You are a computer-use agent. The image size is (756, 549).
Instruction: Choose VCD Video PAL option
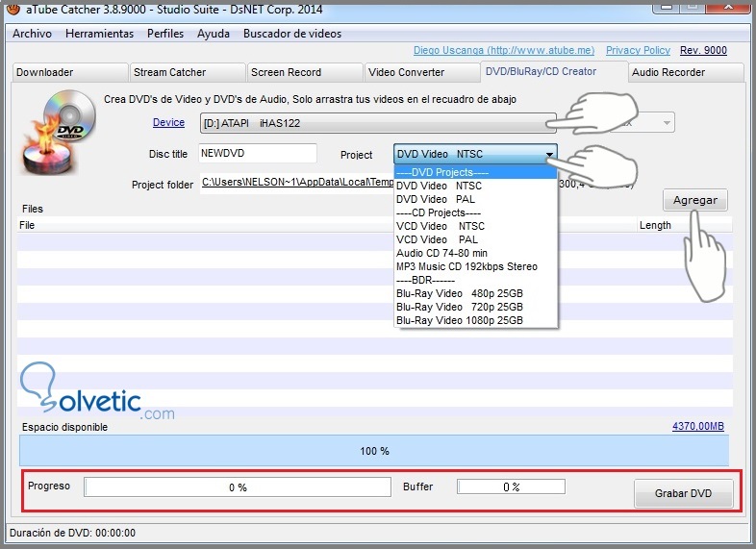coord(475,239)
